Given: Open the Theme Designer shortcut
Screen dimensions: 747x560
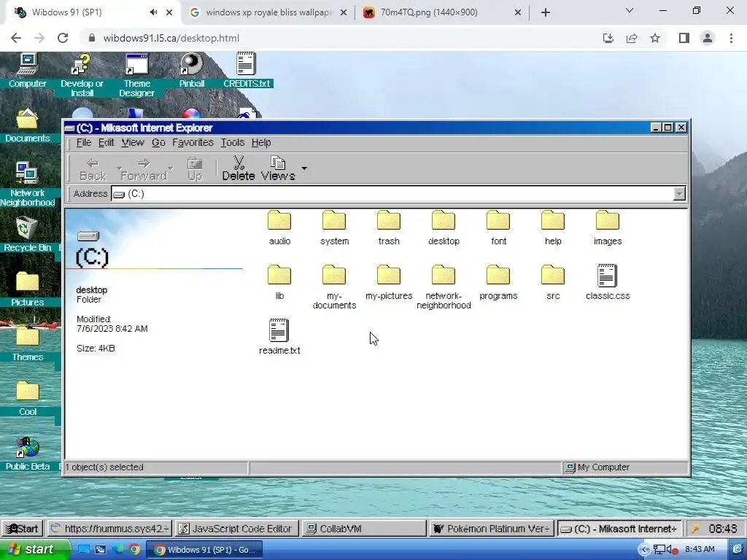Looking at the screenshot, I should pos(136,75).
